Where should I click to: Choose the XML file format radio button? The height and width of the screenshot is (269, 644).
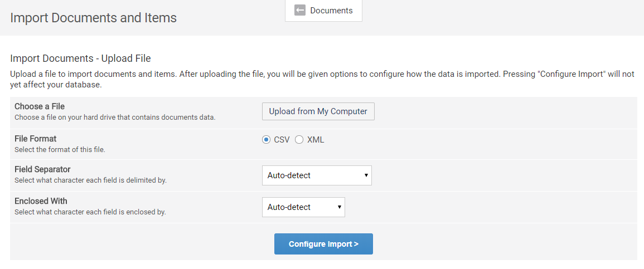coord(299,140)
